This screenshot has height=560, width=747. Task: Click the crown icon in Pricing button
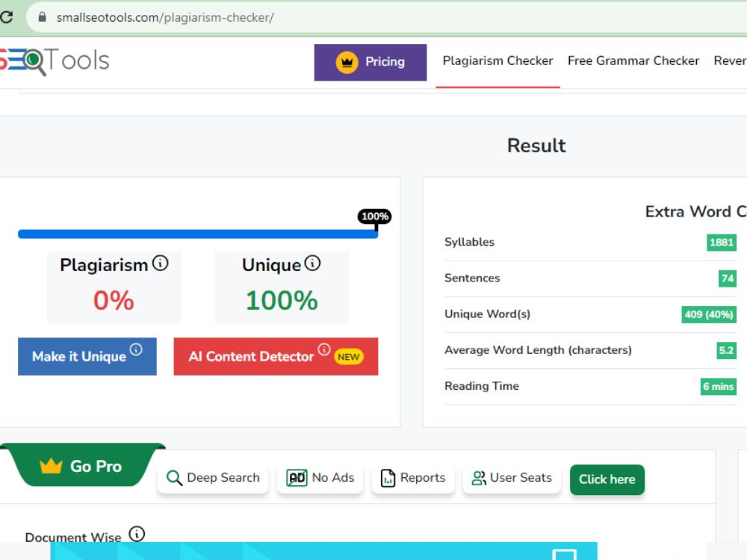pos(347,63)
